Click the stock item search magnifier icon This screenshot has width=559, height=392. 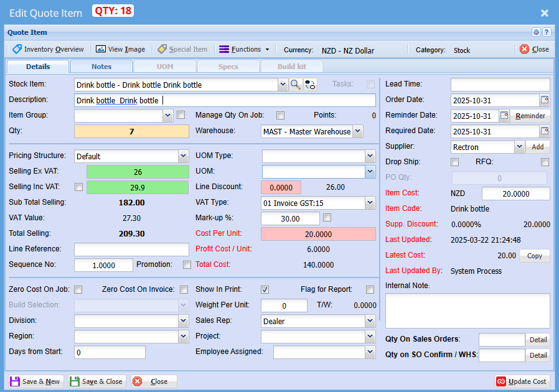click(x=296, y=85)
